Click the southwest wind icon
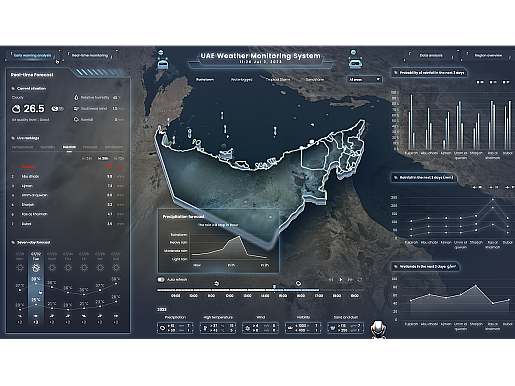 [x=76, y=109]
